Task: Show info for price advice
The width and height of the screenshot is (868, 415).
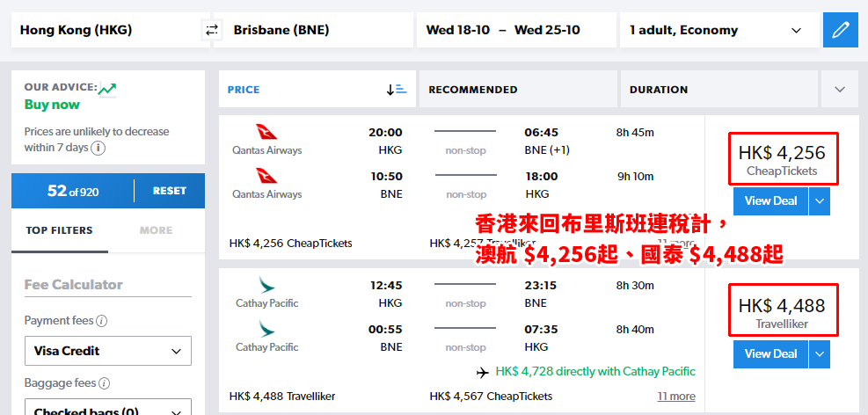Action: pos(98,148)
